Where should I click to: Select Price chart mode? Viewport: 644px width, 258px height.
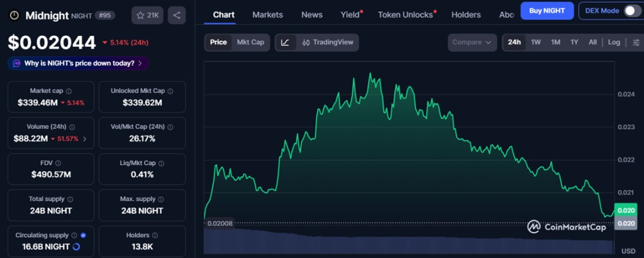click(x=218, y=42)
